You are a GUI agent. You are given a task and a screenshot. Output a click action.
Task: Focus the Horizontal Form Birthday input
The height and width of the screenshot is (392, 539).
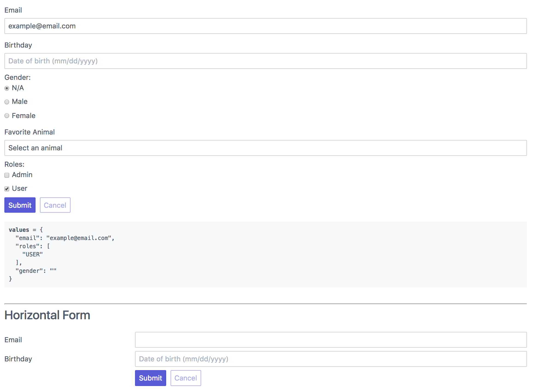(x=331, y=359)
